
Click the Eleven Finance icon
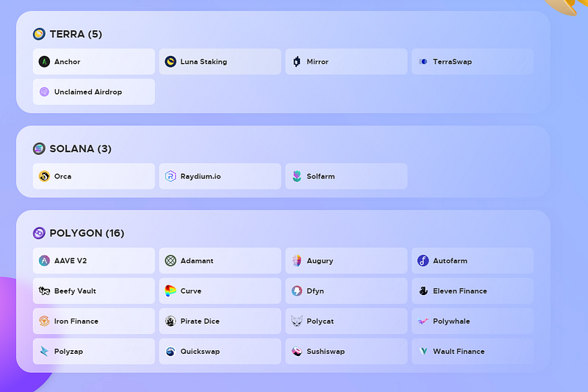point(423,291)
